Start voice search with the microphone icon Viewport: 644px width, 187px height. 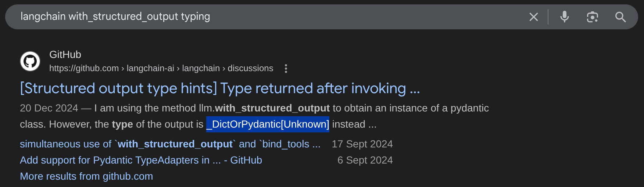tap(564, 17)
